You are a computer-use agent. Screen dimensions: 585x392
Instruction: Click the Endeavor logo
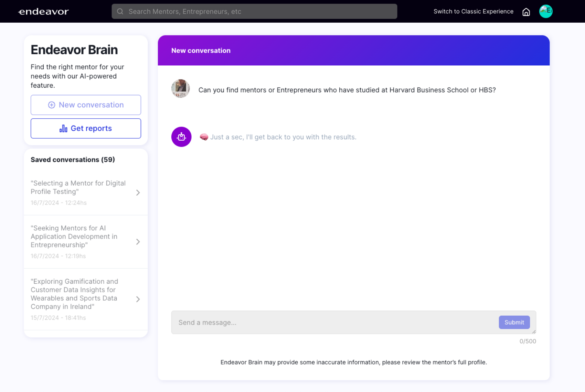[x=43, y=12]
